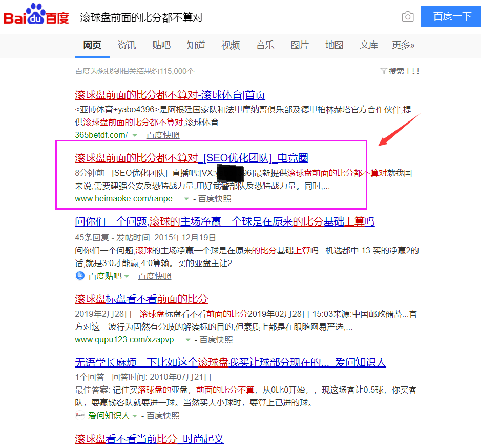Click the 百度贴吧 source link
Screen dimensions: 481x448
point(105,276)
